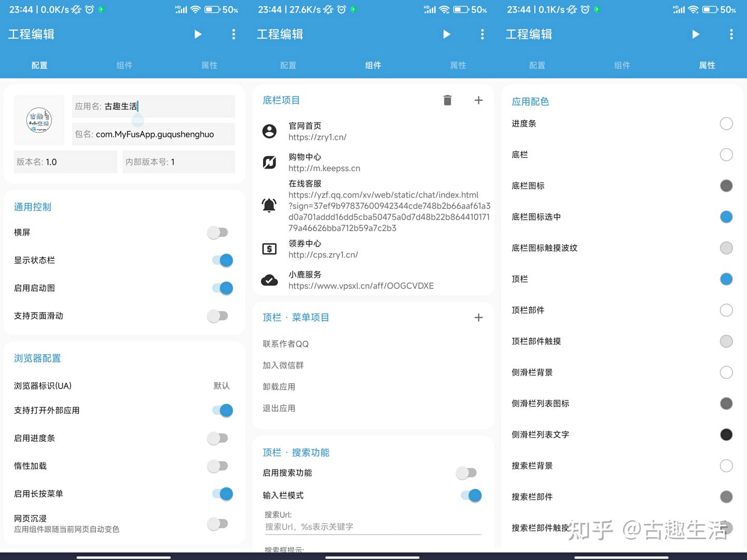The image size is (747, 560).
Task: Select the 领券中心 coupon icon
Action: coord(269,248)
